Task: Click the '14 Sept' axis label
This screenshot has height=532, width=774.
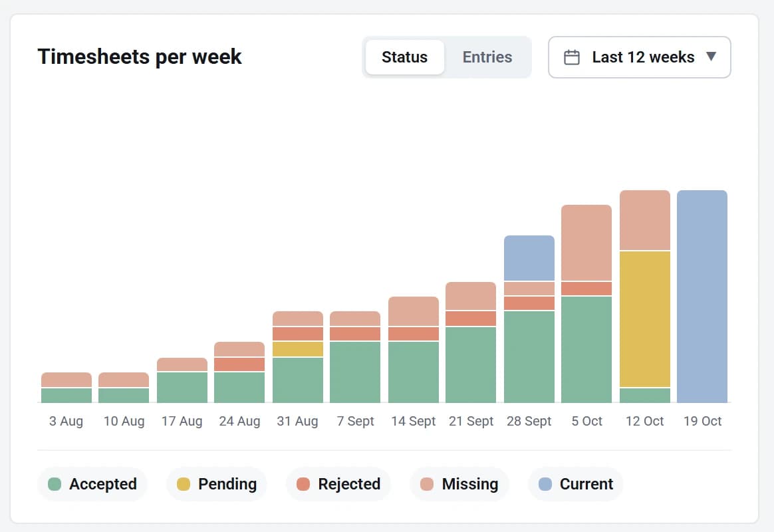Action: point(413,422)
